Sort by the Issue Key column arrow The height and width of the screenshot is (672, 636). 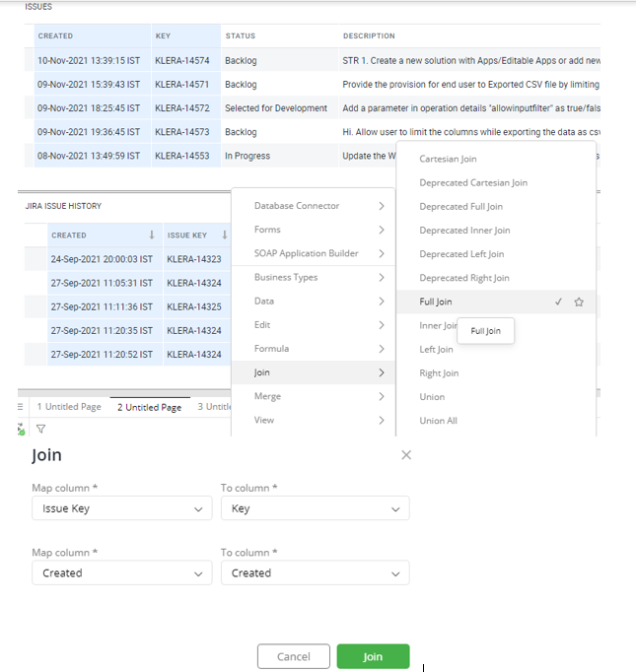[225, 235]
